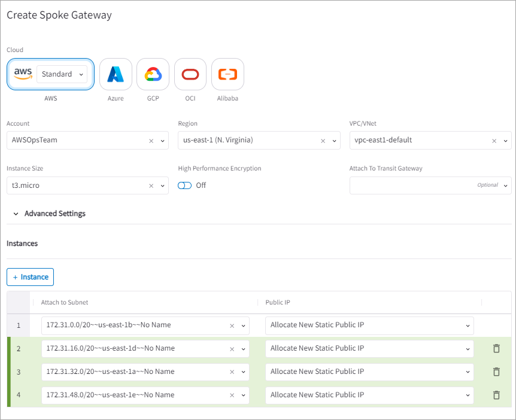Select the Azure cloud icon

pyautogui.click(x=116, y=74)
